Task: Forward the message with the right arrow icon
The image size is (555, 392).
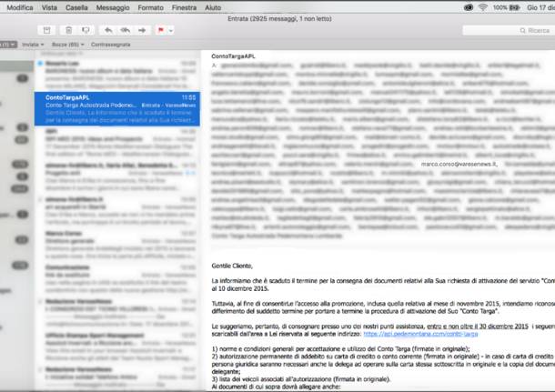Action: click(142, 30)
